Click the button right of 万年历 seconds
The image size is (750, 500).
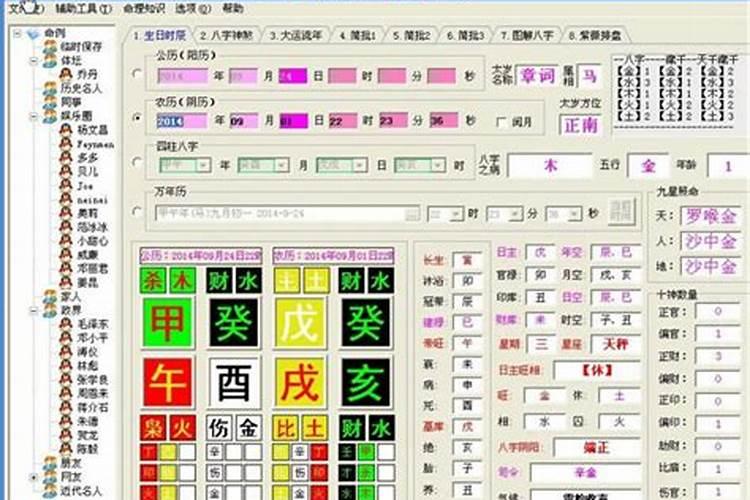[x=622, y=211]
